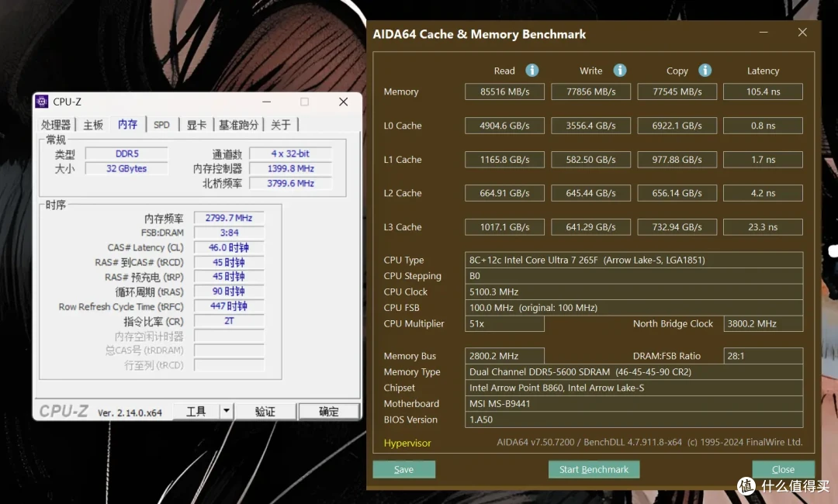The width and height of the screenshot is (838, 504).
Task: Click the CPU Multiplier field 51x
Action: tap(504, 323)
